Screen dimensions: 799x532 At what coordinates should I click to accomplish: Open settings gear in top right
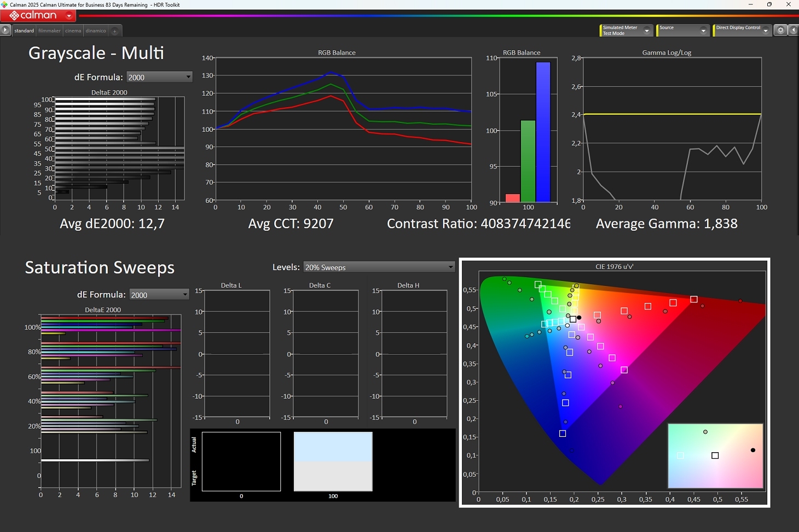(781, 31)
